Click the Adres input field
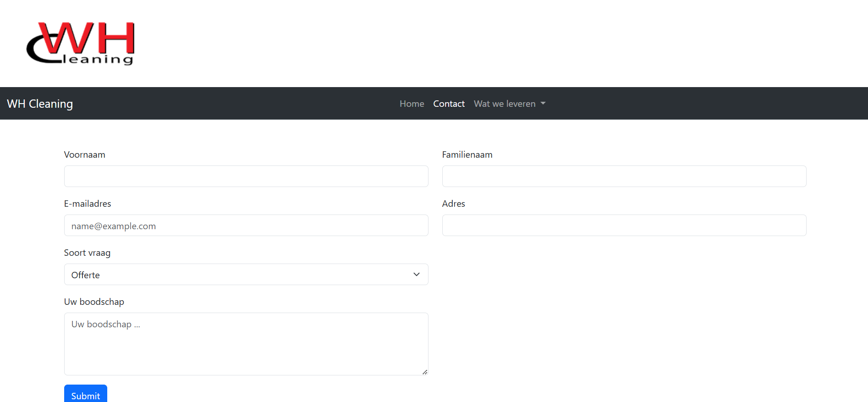This screenshot has width=868, height=402. pos(624,226)
